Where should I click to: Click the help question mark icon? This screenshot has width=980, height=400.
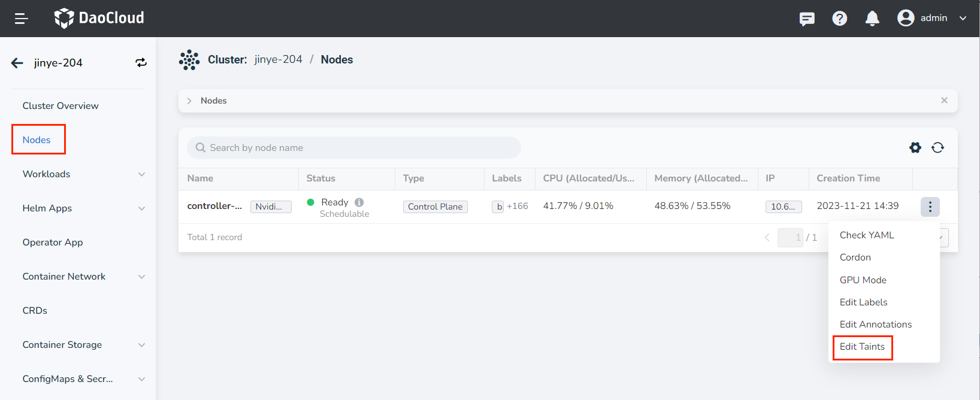click(x=839, y=19)
